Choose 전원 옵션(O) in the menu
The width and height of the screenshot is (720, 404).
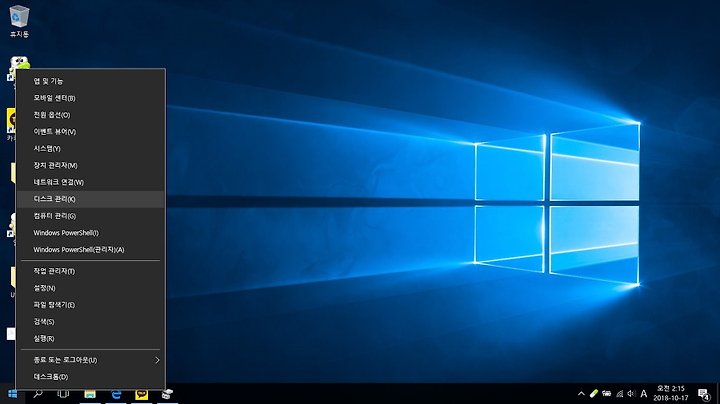(x=90, y=115)
